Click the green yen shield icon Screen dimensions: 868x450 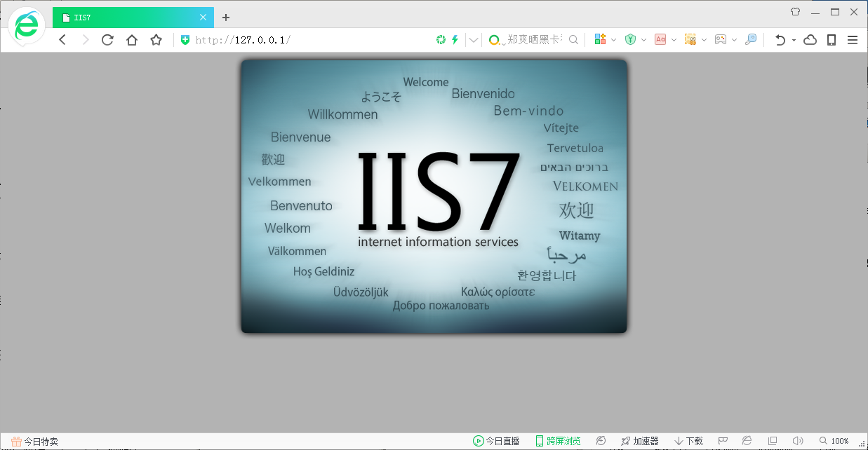tap(630, 40)
